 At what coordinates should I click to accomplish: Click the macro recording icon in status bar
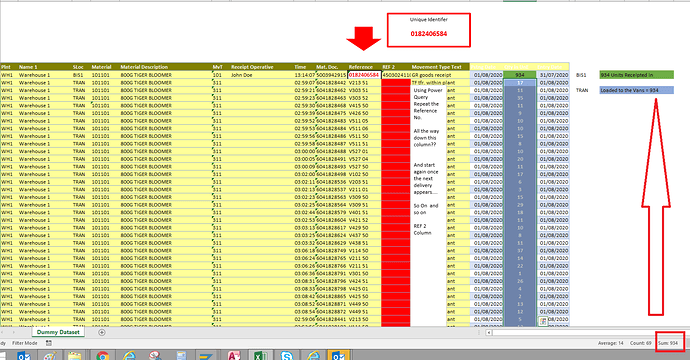(x=49, y=343)
